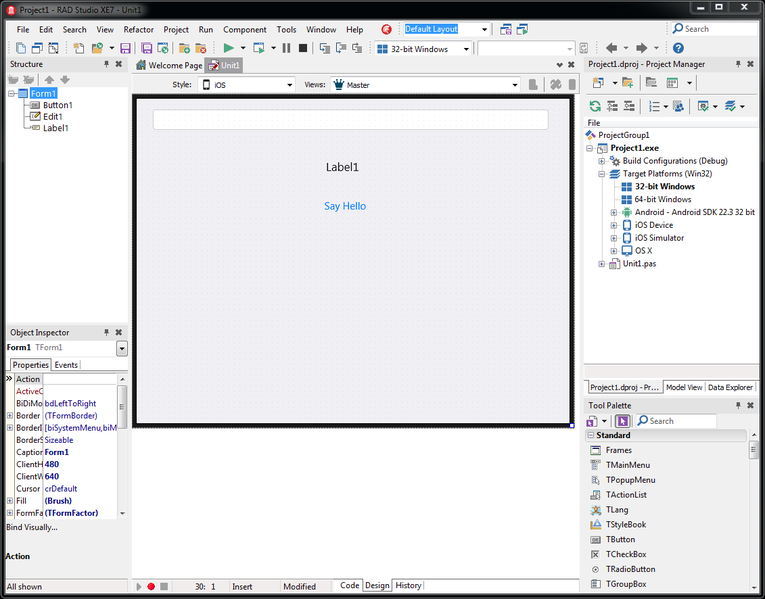
Task: Expand the Android platform node
Action: [x=614, y=212]
